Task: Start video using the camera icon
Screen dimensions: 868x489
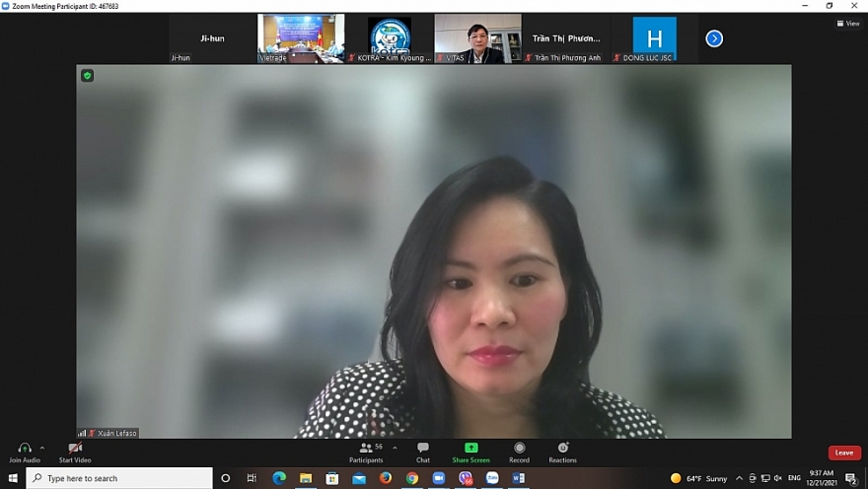Action: pos(75,448)
